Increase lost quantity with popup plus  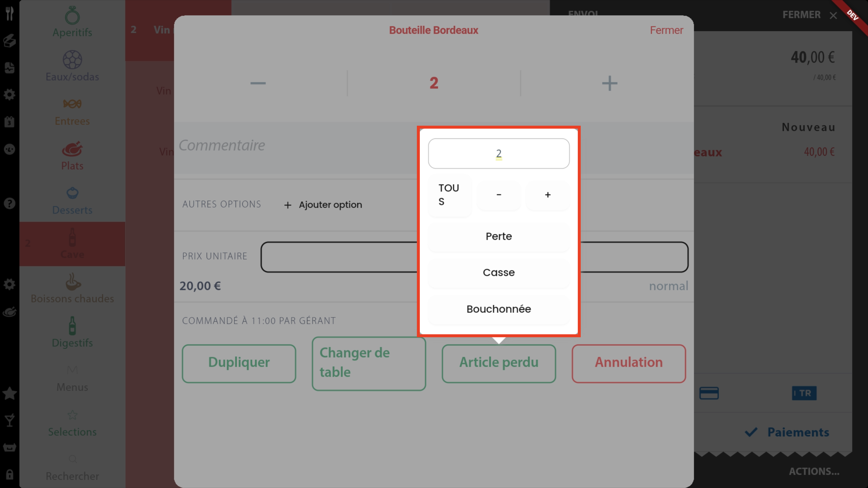pos(548,195)
